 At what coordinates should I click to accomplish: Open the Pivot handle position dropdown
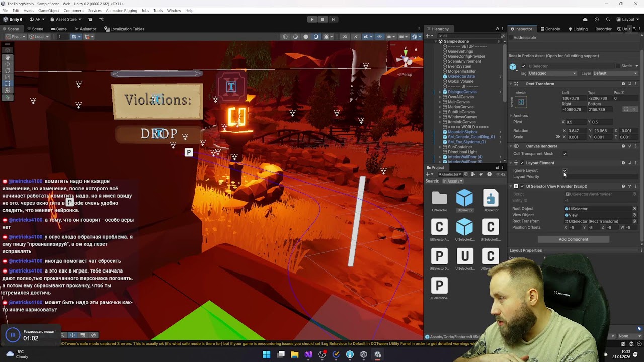(15, 37)
